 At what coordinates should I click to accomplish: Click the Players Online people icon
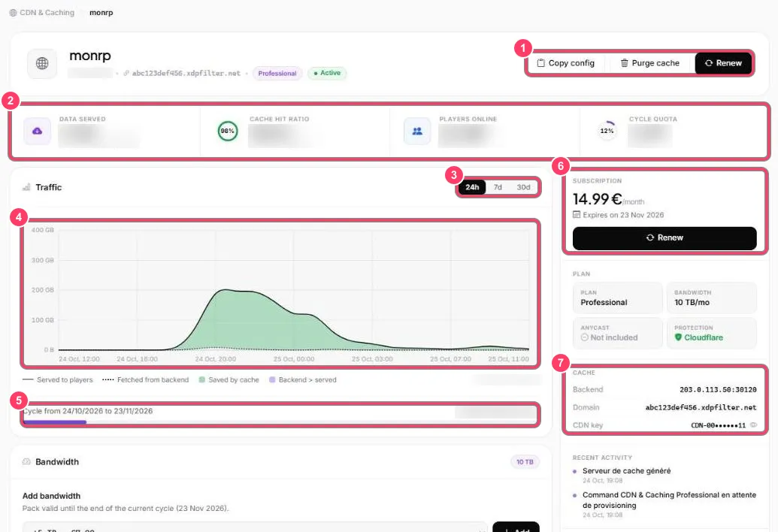417,131
